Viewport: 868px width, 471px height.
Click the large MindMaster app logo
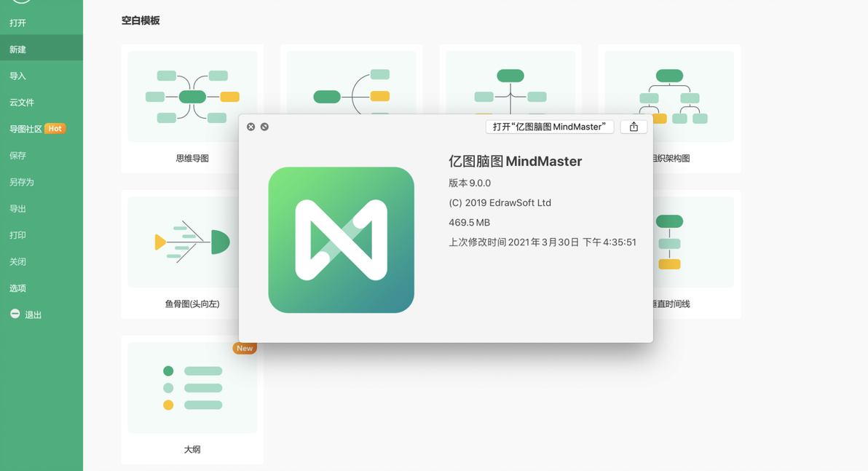pos(341,240)
